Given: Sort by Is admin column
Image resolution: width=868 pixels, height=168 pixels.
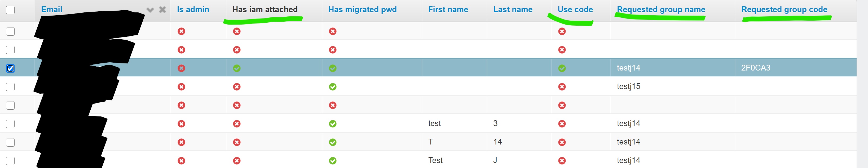Looking at the screenshot, I should [193, 10].
